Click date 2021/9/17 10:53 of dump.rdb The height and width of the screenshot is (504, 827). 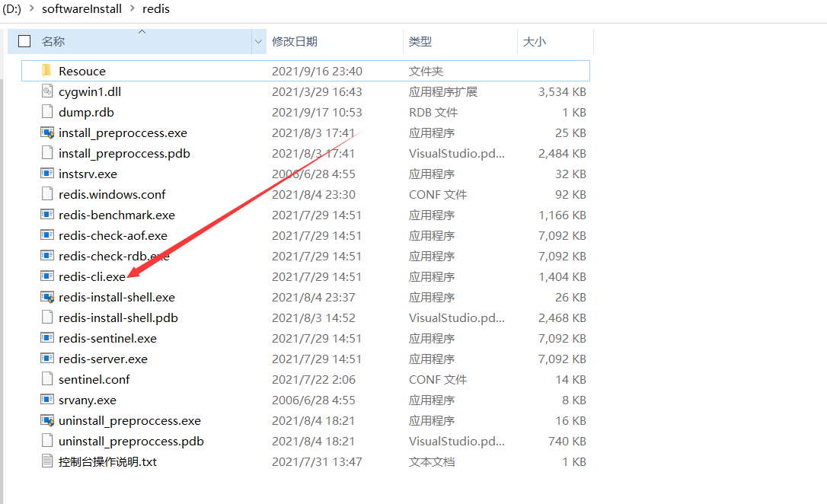coord(317,112)
